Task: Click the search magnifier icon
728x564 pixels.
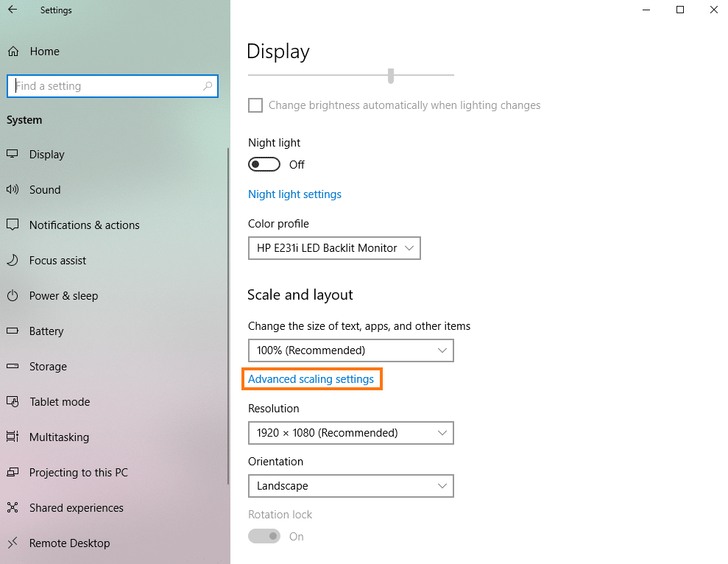Action: pos(208,86)
